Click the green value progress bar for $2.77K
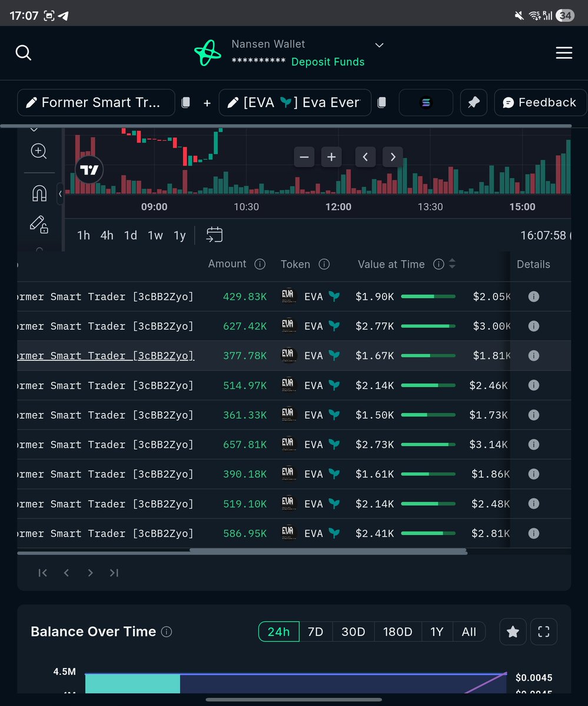 [428, 326]
